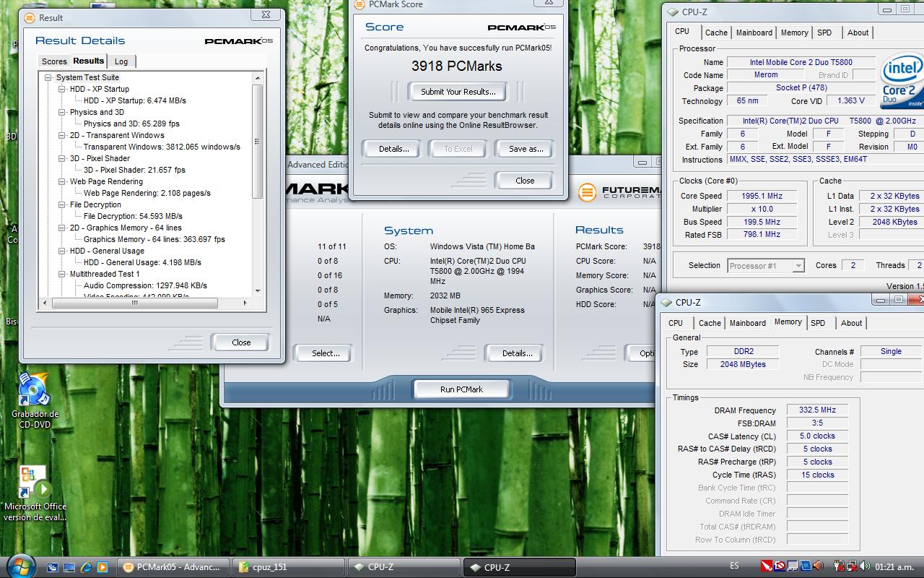Click Close in the PCMark Score dialog
Screen dimensions: 924x578
(x=525, y=181)
